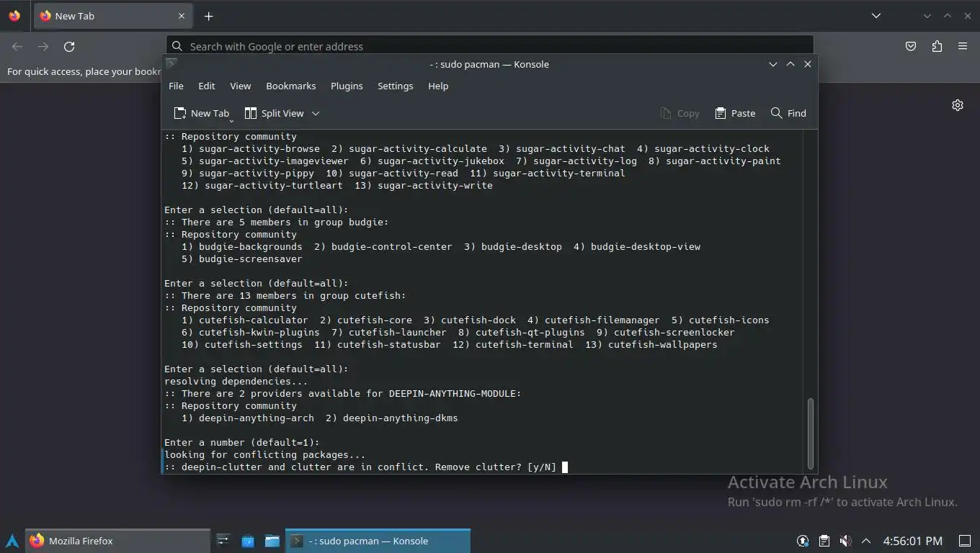Click the show desktop button in the panel

point(965,541)
